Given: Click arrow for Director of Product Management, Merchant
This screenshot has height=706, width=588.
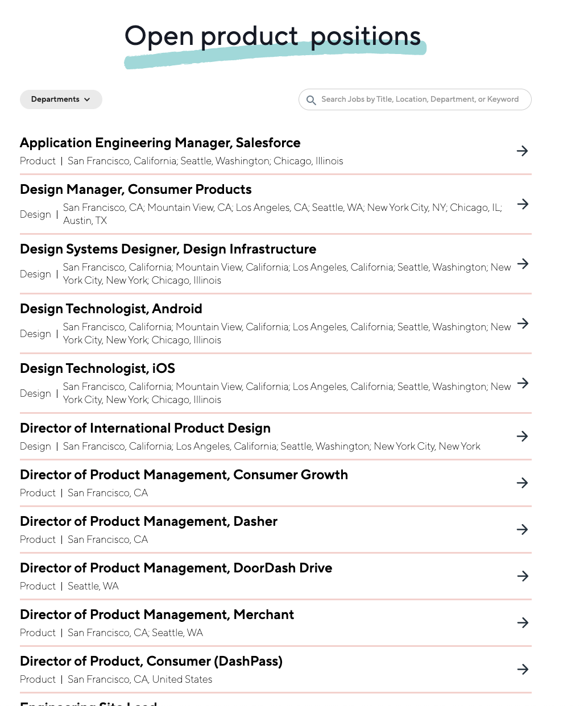Looking at the screenshot, I should click(522, 622).
